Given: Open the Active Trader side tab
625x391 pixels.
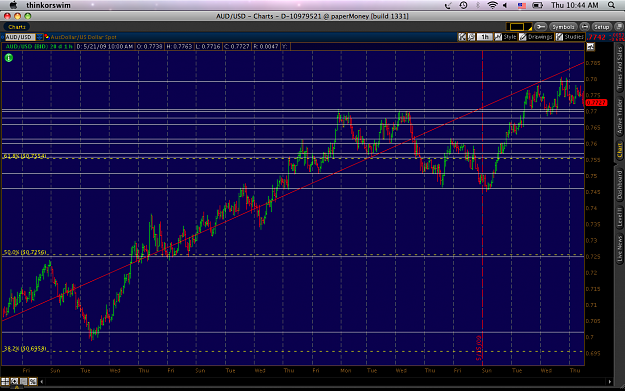Looking at the screenshot, I should 620,116.
